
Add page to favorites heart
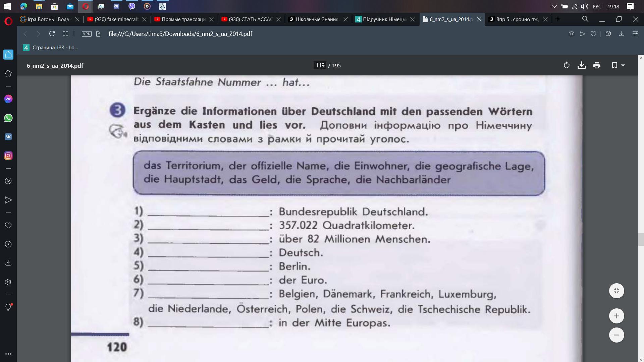(x=593, y=34)
